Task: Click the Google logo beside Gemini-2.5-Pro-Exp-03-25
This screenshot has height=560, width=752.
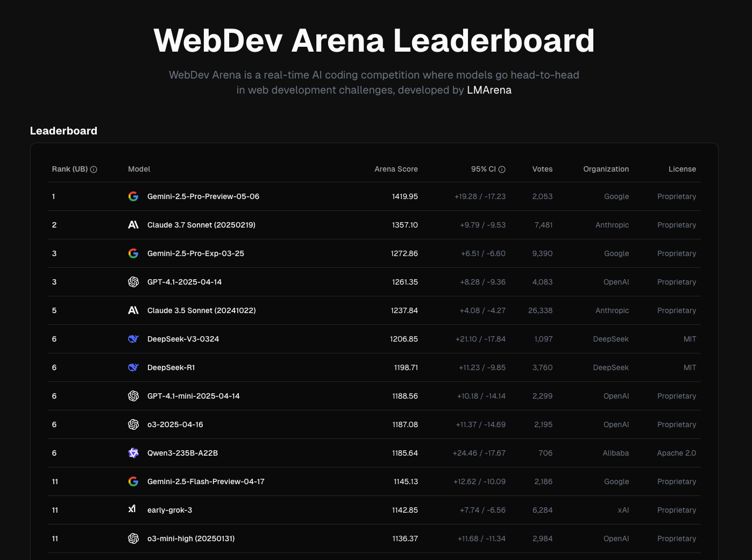Action: [133, 253]
